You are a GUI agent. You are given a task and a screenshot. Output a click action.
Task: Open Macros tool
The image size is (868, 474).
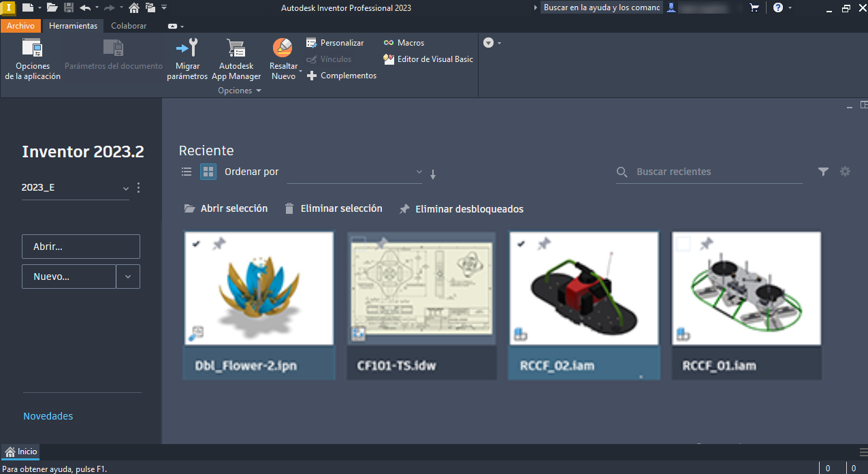(404, 43)
